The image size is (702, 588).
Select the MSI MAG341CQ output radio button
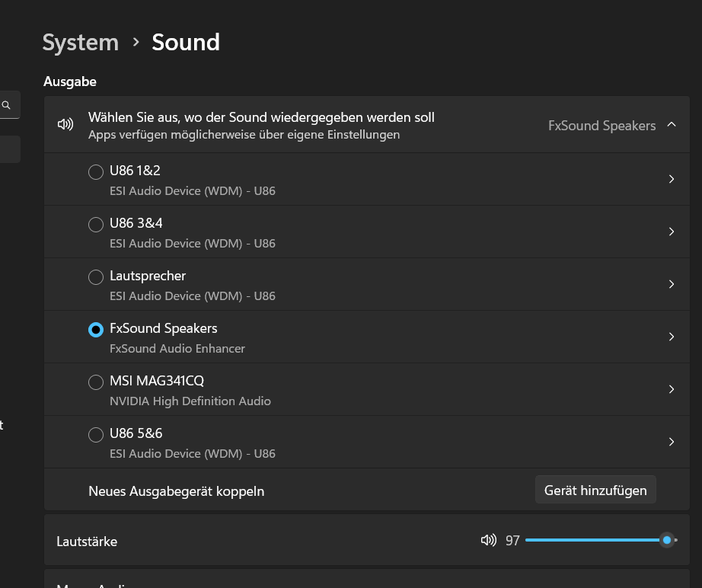coord(96,382)
